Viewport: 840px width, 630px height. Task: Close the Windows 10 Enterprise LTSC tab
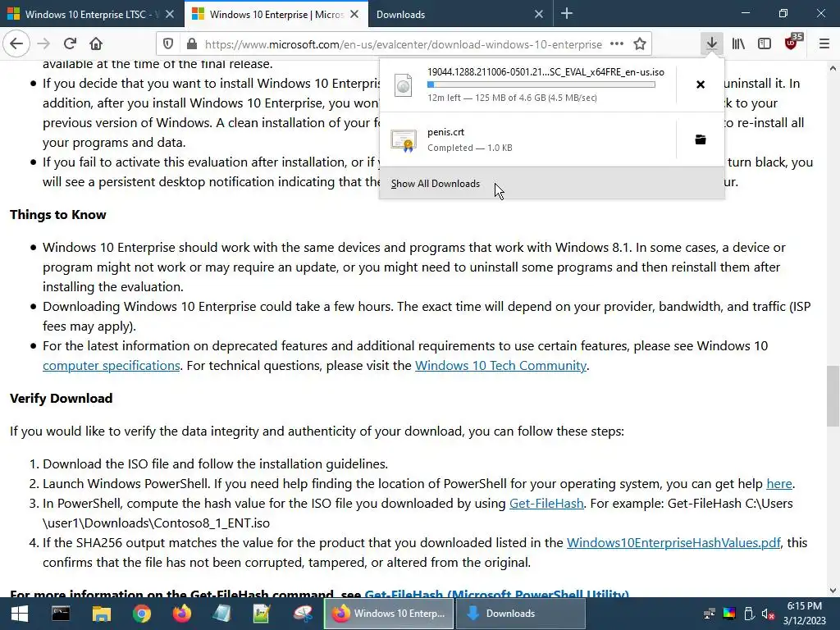pos(170,15)
